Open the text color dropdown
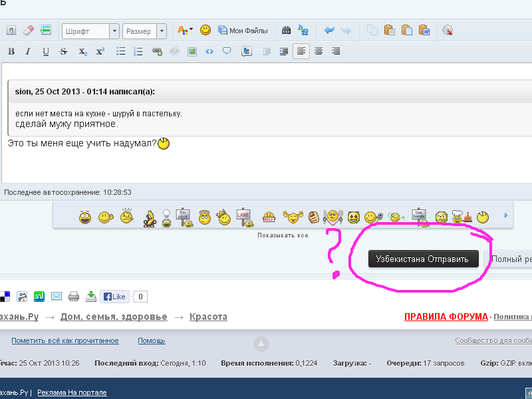Screen dimensions: 532x399 click(185, 31)
